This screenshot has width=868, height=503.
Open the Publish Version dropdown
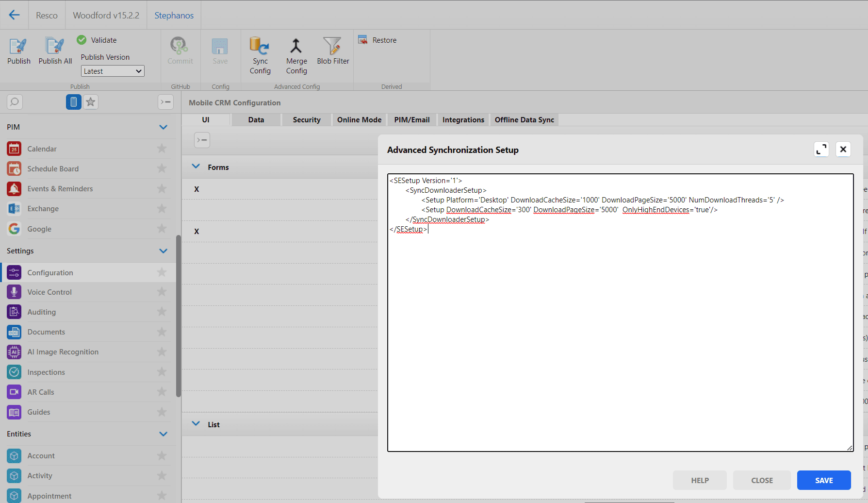[x=113, y=71]
